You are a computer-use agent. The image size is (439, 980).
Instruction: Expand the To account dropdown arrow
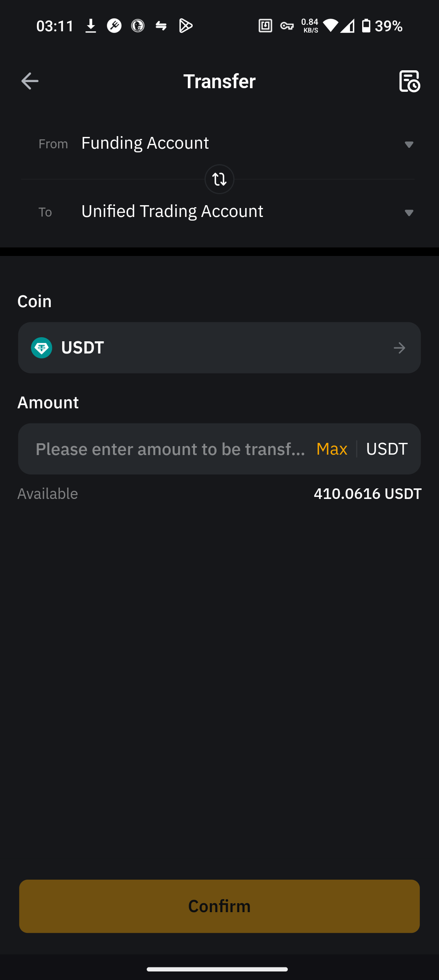[409, 212]
